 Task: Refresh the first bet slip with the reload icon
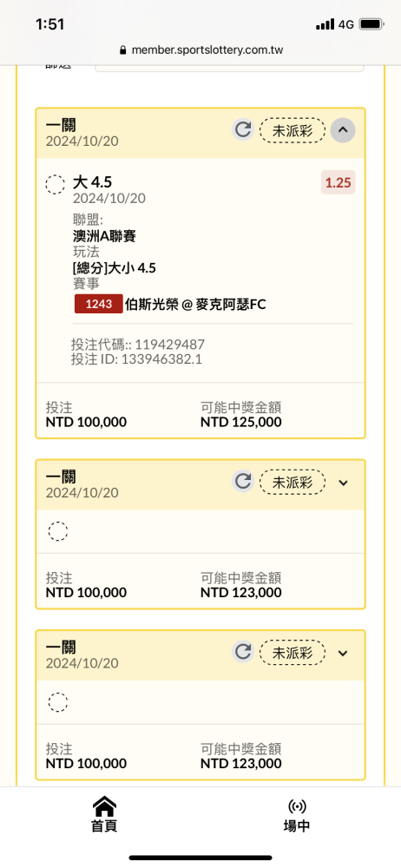pos(242,130)
